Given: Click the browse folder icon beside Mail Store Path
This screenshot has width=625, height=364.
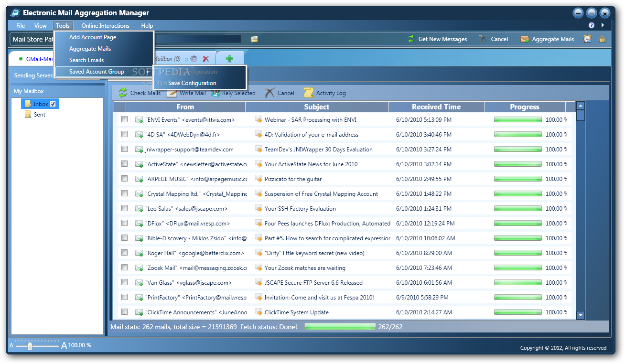Looking at the screenshot, I should coord(254,39).
